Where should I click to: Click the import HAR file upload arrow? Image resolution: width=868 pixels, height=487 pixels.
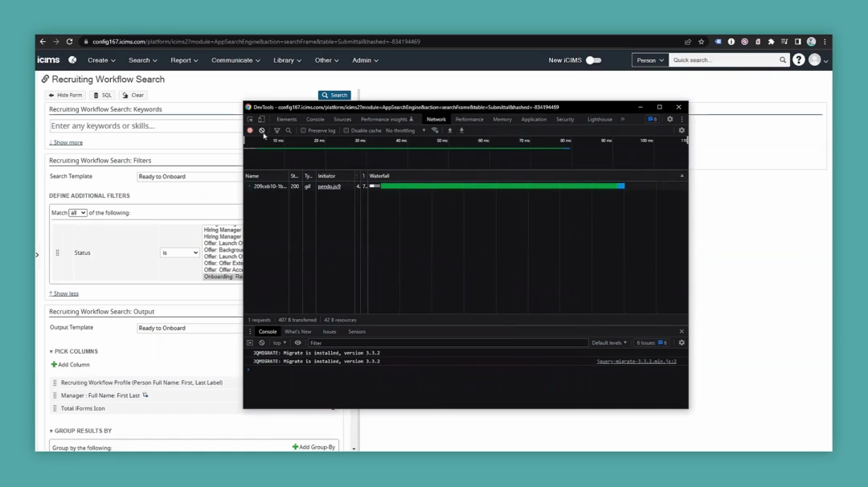coord(449,131)
